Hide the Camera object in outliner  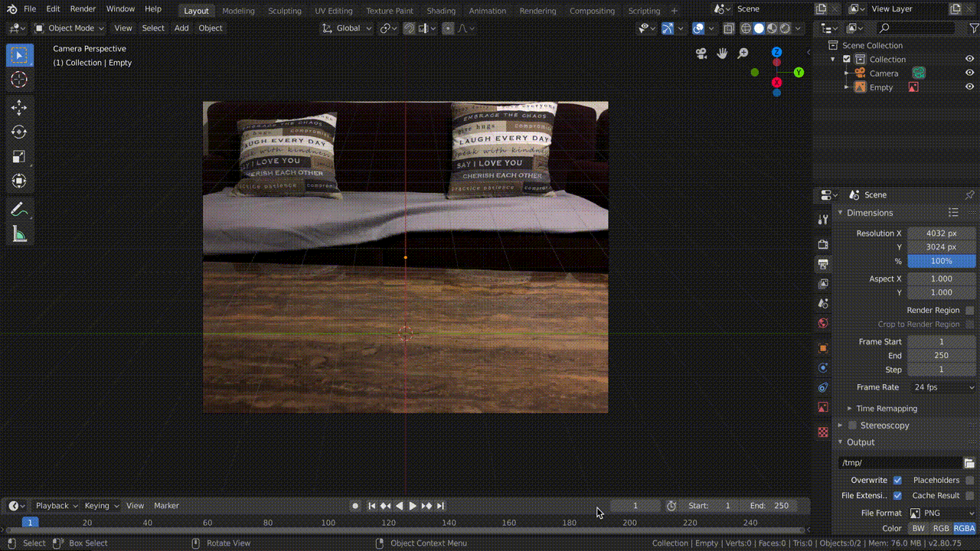point(969,73)
